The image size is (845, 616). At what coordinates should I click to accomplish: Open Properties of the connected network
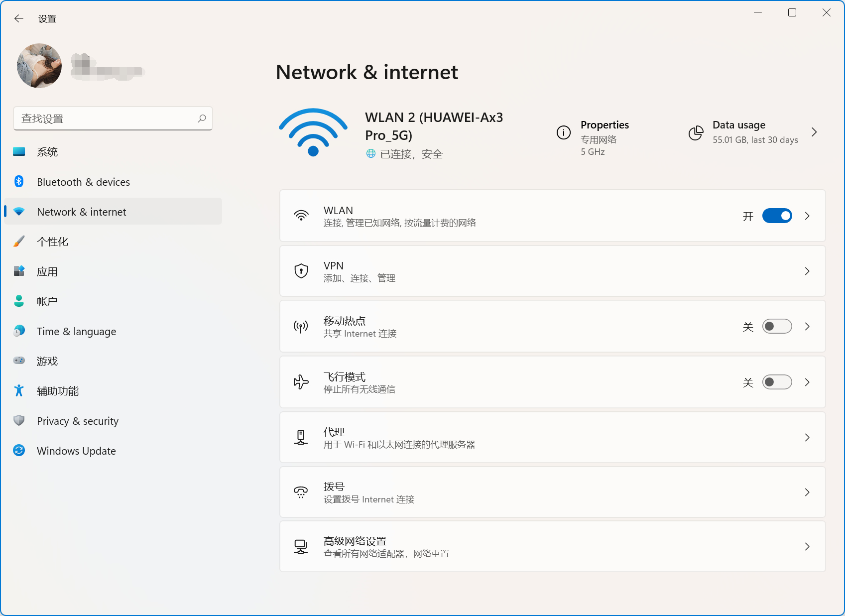click(x=604, y=125)
